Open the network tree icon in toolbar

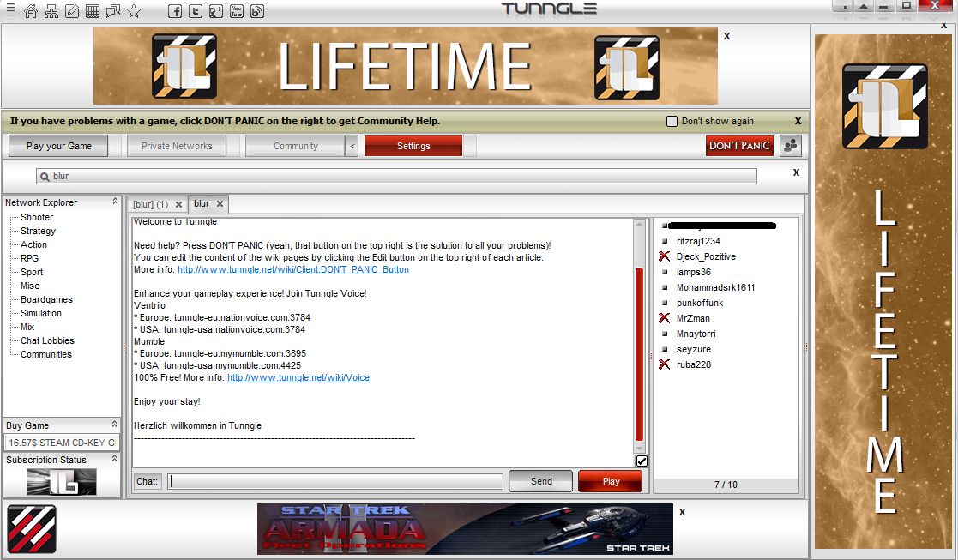point(51,11)
